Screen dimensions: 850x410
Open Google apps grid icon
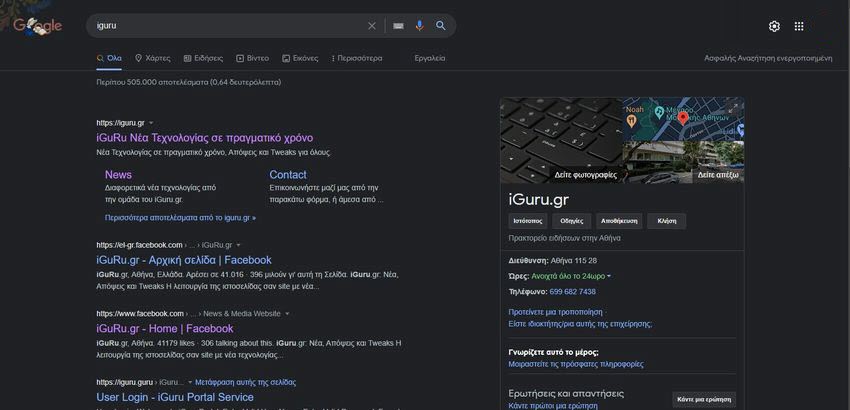(x=799, y=26)
